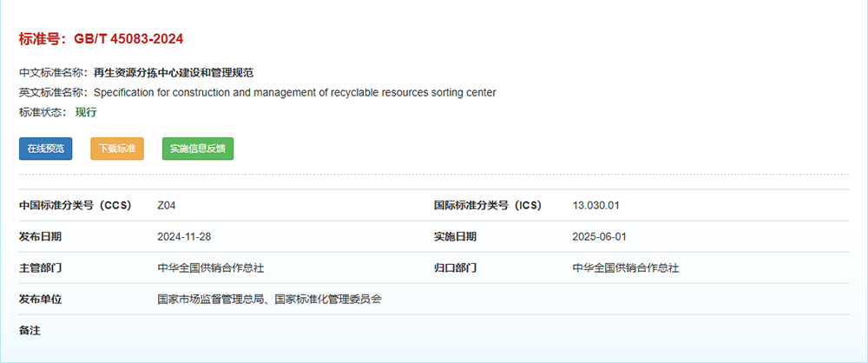The width and height of the screenshot is (868, 363).
Task: Click the 主管部门 value 中华全国供销合作总社
Action: click(211, 267)
